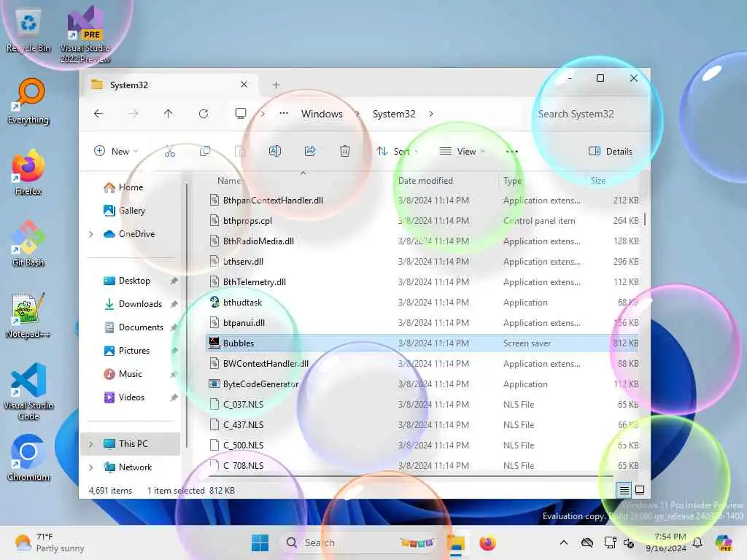Click Windows in the breadcrumb path
Image resolution: width=747 pixels, height=560 pixels.
click(322, 114)
